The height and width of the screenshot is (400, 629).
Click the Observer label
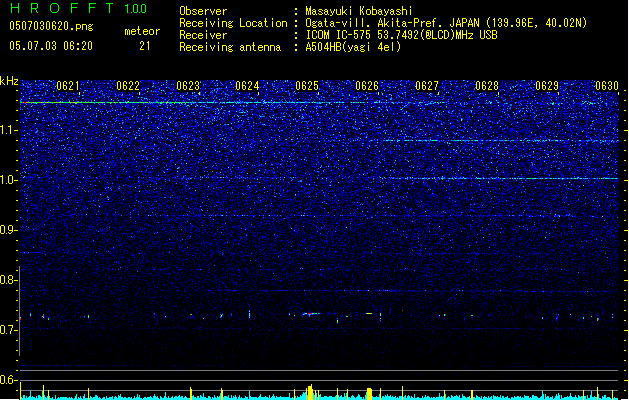pos(203,11)
